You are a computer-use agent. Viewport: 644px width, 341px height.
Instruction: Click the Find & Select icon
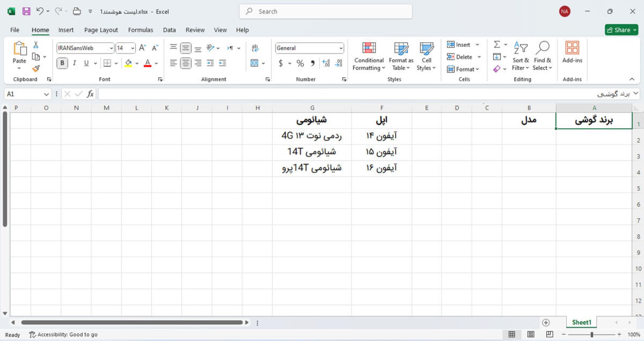pos(542,56)
